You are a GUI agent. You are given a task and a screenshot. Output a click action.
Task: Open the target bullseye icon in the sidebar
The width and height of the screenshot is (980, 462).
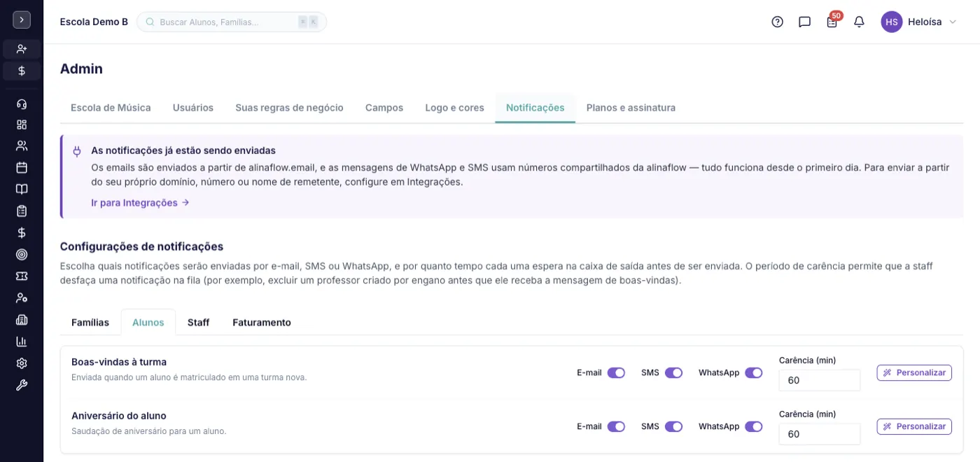pyautogui.click(x=22, y=254)
